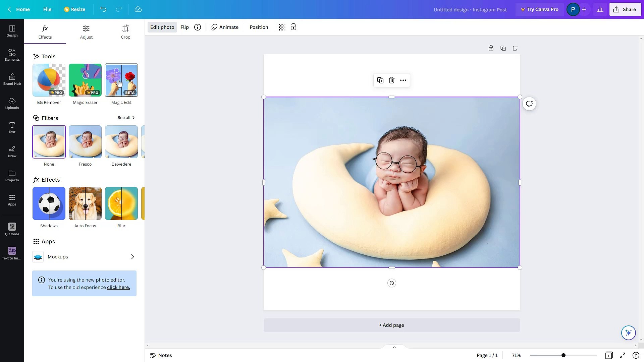Viewport: 644px width, 362px height.
Task: Open the transparency control
Action: click(281, 27)
